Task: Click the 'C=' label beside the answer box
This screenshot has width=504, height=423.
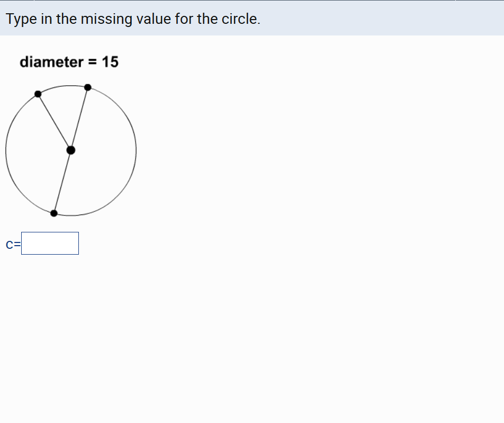Action: (13, 244)
